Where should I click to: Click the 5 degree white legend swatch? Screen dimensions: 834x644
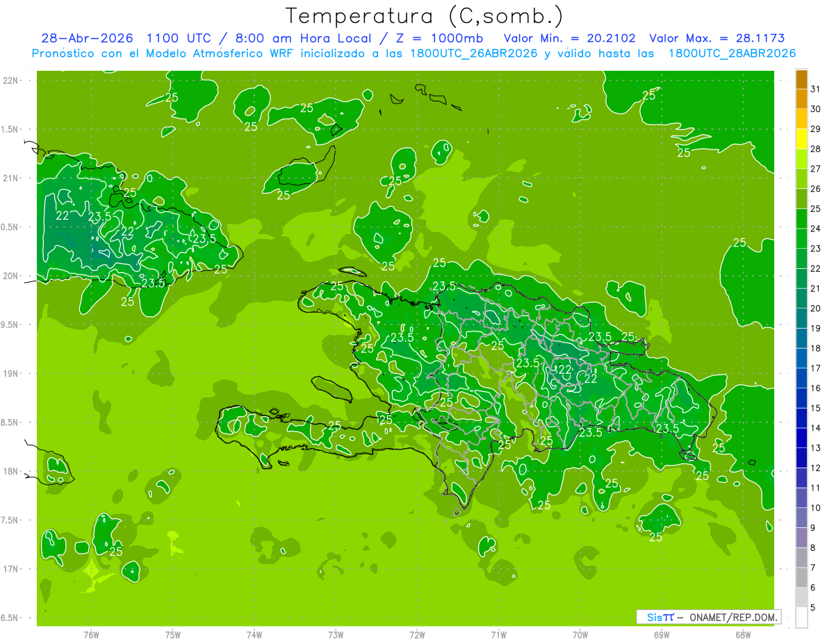click(801, 618)
